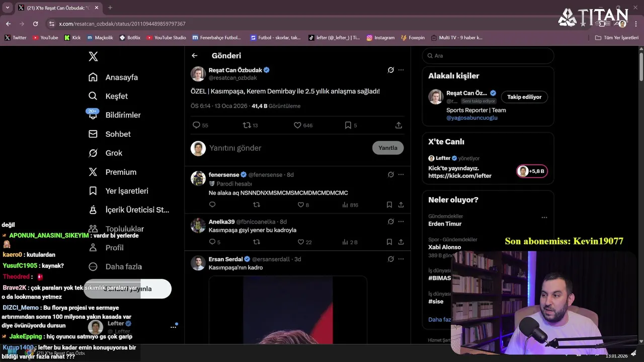Click the Takip ediliyor button

(524, 97)
